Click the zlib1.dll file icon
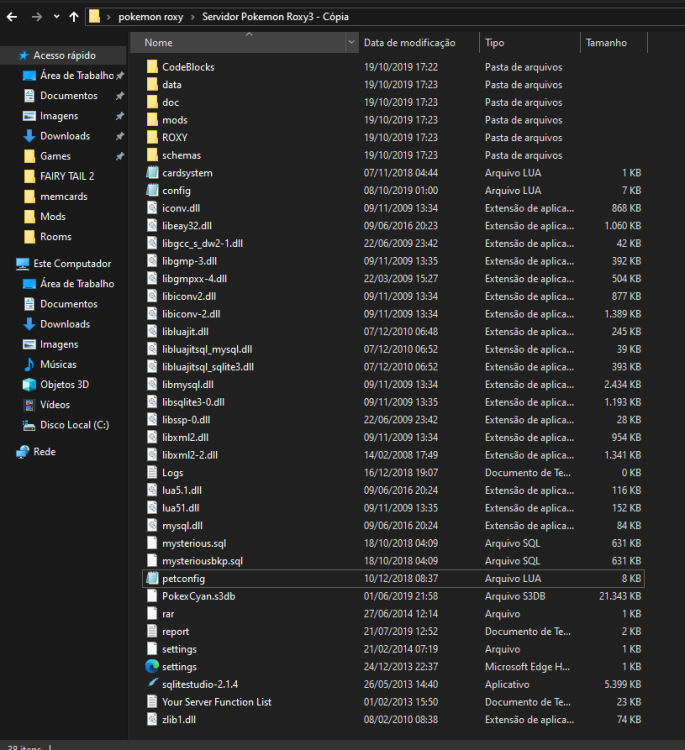The width and height of the screenshot is (685, 750). pos(152,719)
